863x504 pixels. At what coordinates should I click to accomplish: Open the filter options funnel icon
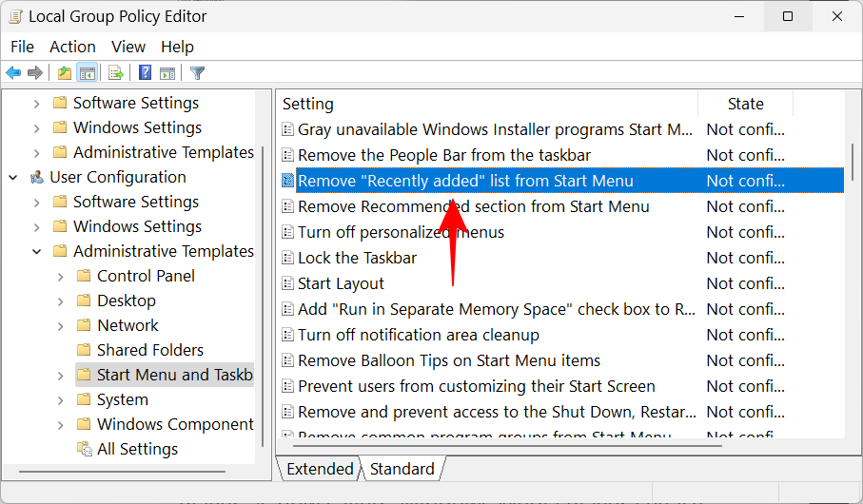pyautogui.click(x=197, y=72)
